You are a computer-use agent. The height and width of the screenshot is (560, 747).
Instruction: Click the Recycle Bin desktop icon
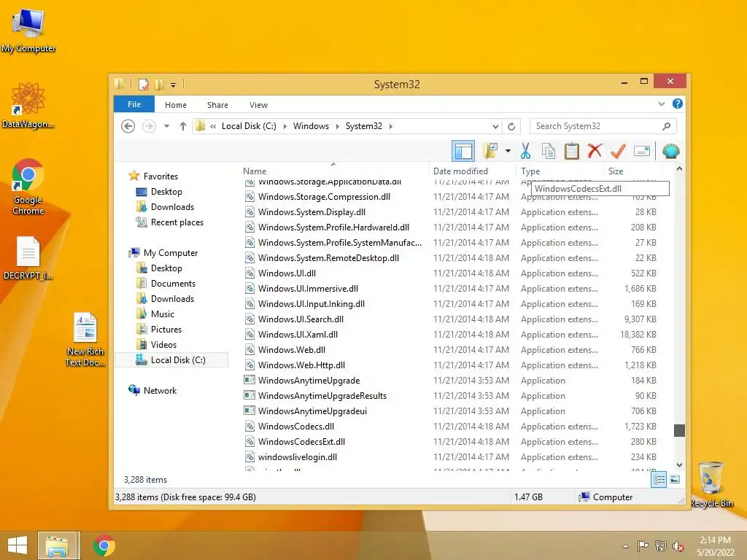[711, 485]
